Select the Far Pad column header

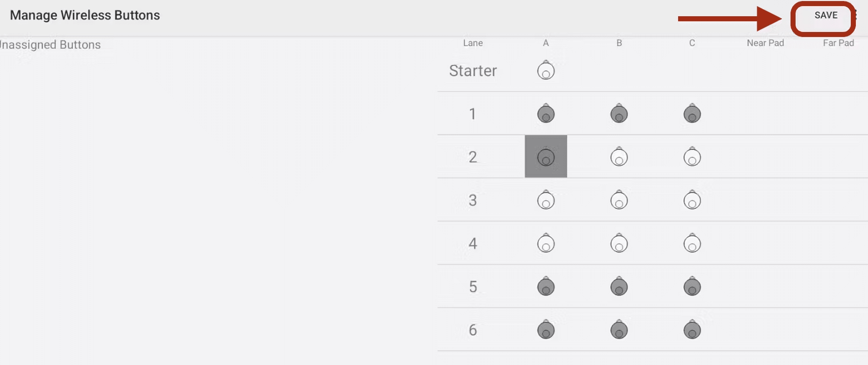(838, 43)
